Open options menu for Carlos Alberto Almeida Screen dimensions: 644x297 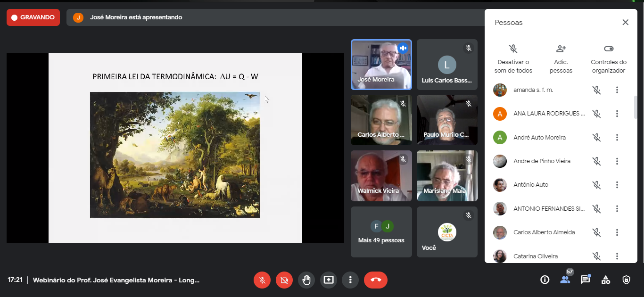click(x=617, y=232)
